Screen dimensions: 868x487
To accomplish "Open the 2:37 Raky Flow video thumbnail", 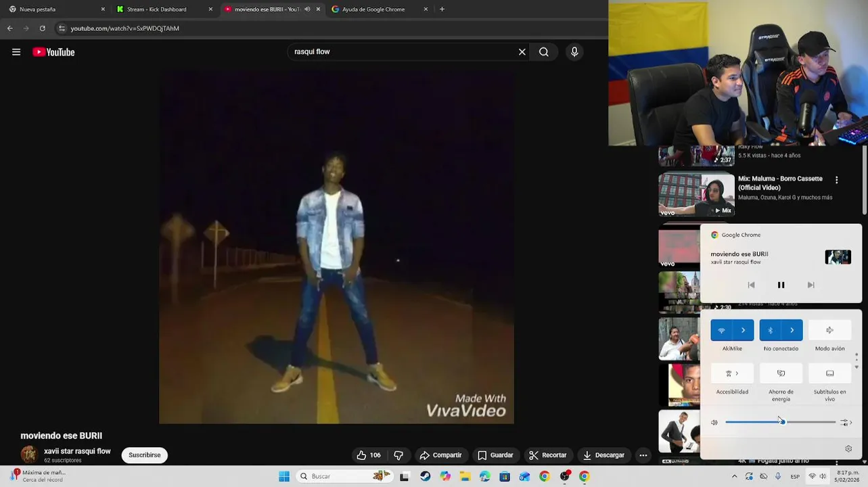I will (x=696, y=156).
